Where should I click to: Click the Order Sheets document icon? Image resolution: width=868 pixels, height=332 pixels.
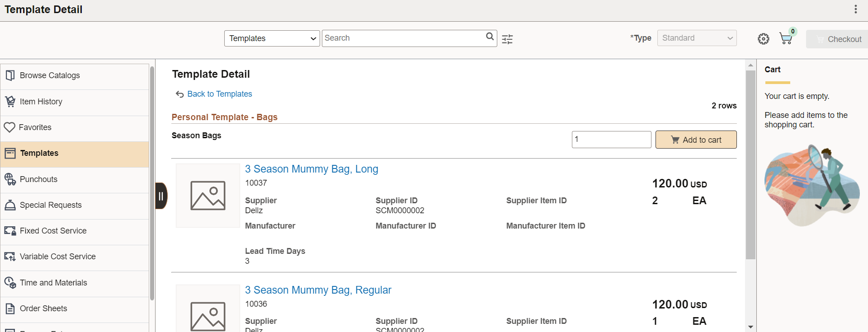10,309
